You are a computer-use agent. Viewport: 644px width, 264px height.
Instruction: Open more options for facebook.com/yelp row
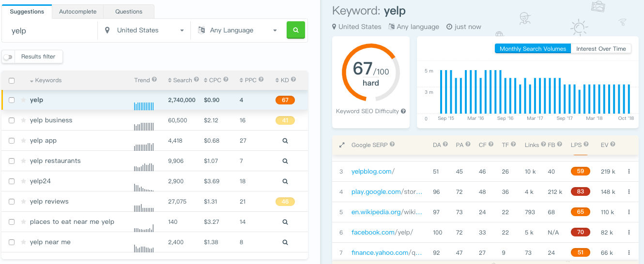[x=629, y=232]
